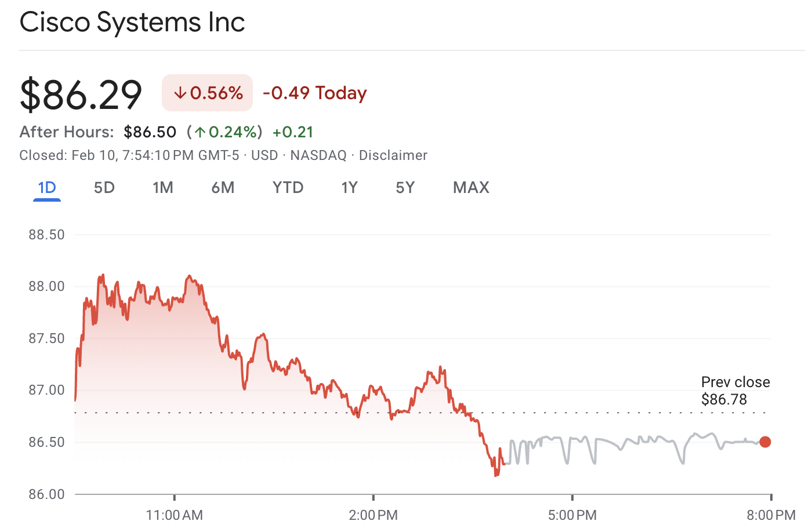Switch to the 5D chart view
The image size is (805, 532).
104,187
